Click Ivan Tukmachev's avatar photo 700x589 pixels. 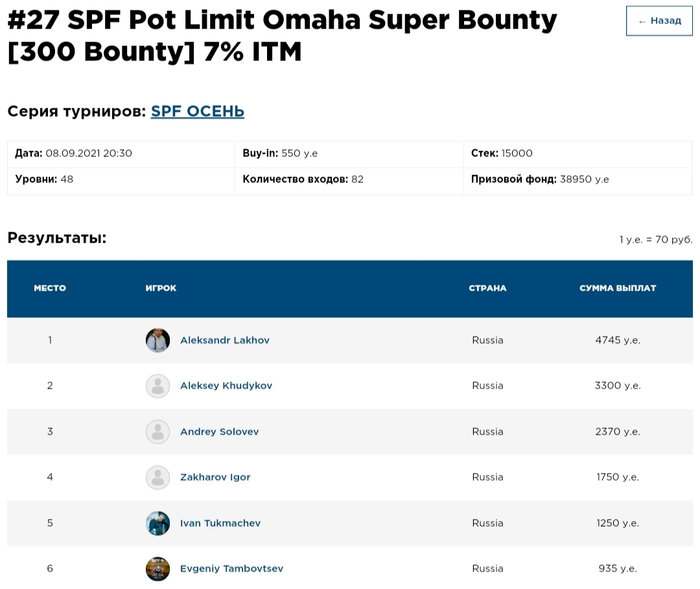158,523
